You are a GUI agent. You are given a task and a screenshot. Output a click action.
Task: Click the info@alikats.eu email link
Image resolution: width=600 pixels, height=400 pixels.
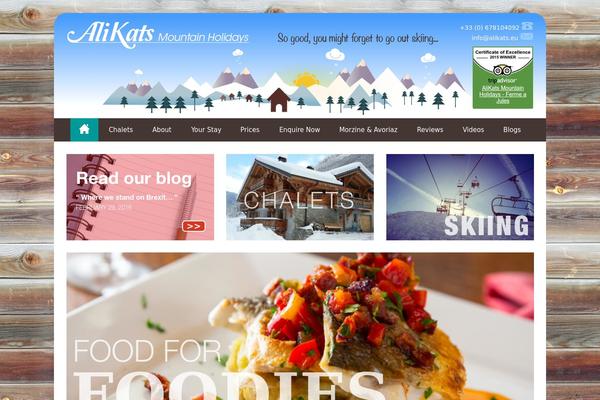click(494, 38)
